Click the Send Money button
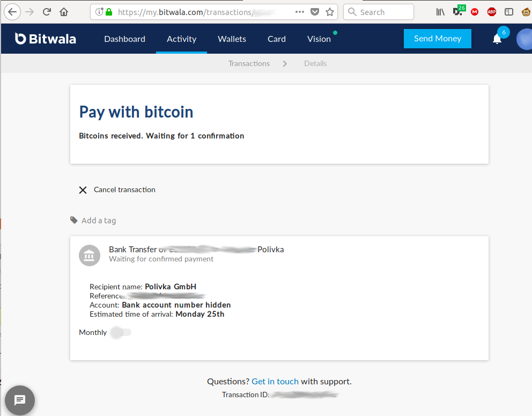Screen dimensions: 532x416 (437, 38)
